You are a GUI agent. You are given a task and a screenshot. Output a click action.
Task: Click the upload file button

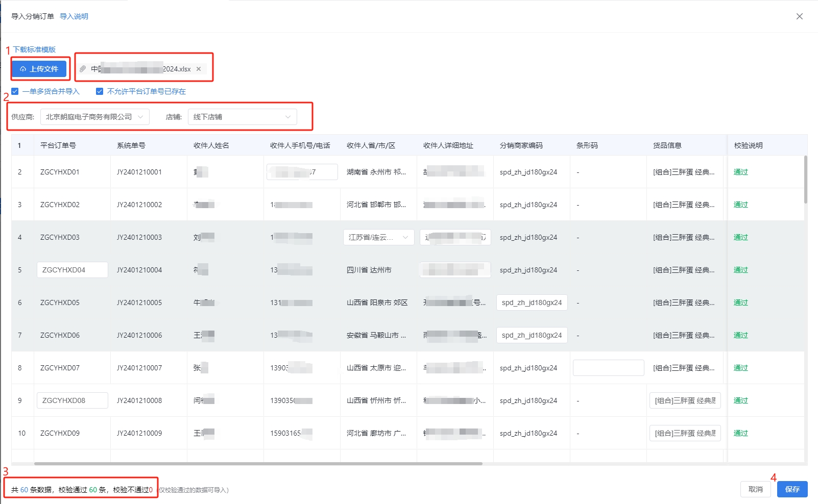(x=39, y=69)
